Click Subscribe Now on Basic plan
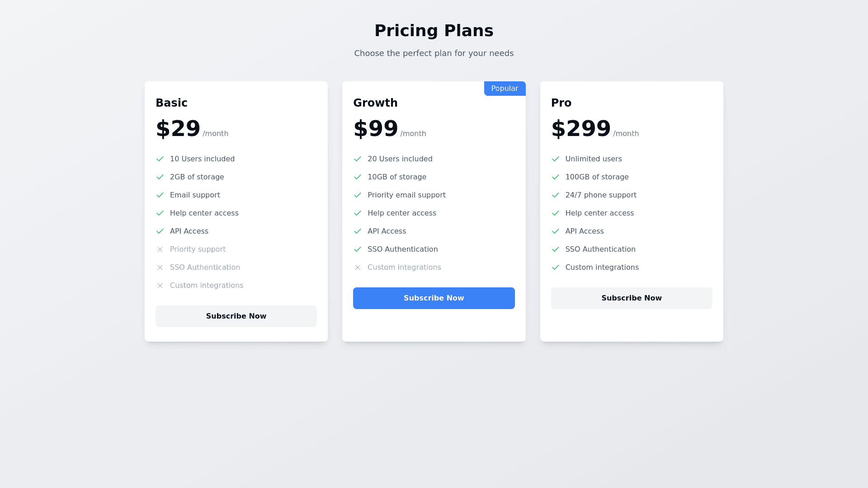 point(236,316)
